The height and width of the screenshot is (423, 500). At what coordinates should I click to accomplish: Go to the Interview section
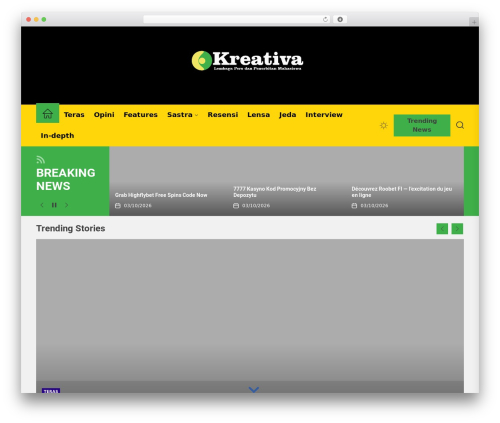click(324, 115)
